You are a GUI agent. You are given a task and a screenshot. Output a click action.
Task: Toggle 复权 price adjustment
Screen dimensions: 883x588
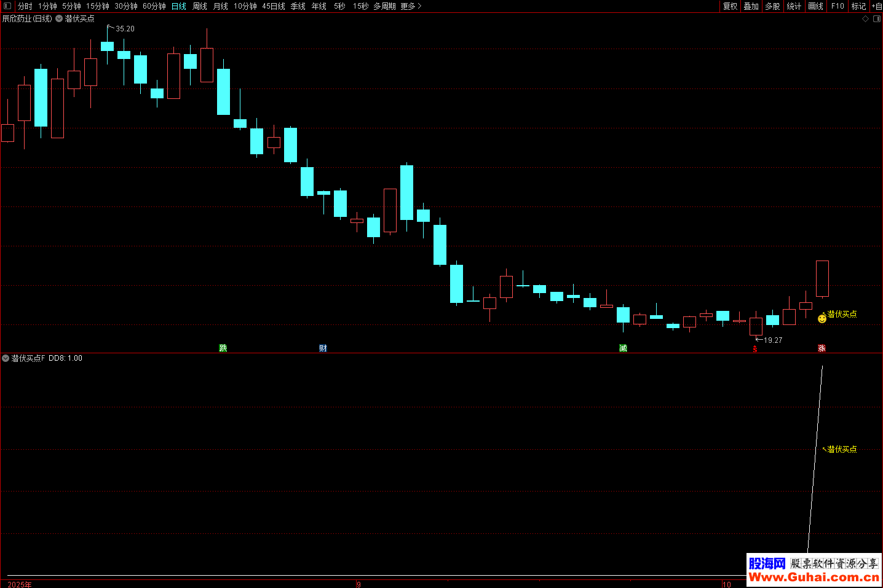[x=730, y=6]
